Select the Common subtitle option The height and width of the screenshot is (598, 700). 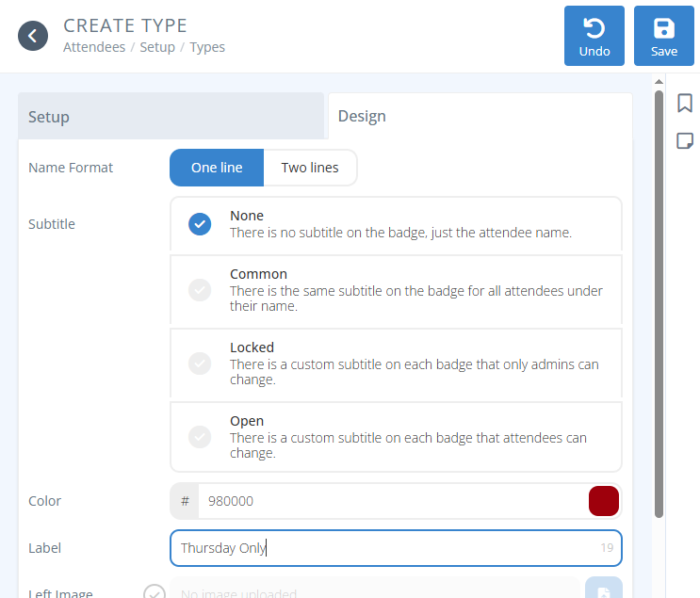pyautogui.click(x=396, y=290)
